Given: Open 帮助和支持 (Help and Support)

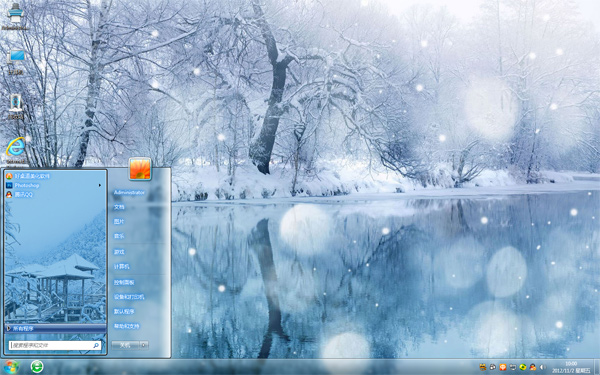Looking at the screenshot, I should click(x=127, y=326).
